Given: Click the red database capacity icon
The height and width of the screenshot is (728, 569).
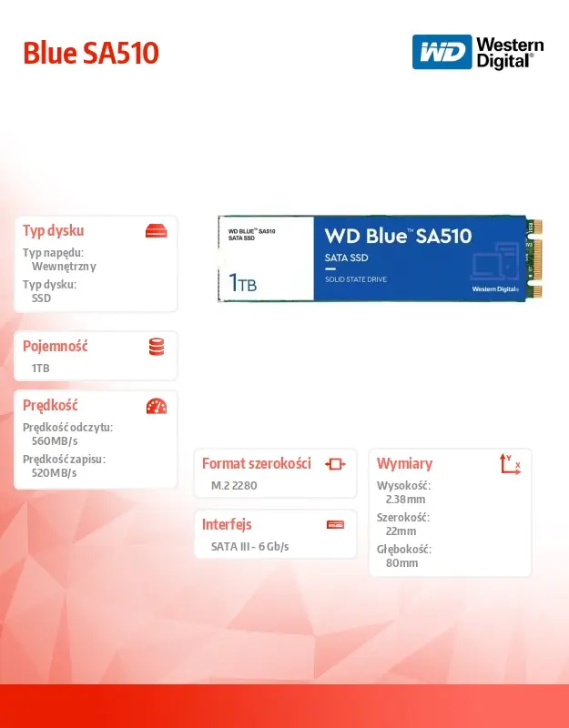Looking at the screenshot, I should [157, 347].
